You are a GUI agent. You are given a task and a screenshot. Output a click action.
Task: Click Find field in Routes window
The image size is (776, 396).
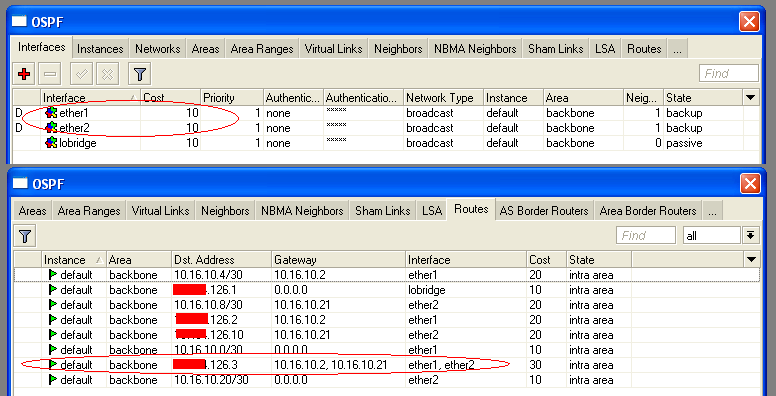tap(646, 236)
